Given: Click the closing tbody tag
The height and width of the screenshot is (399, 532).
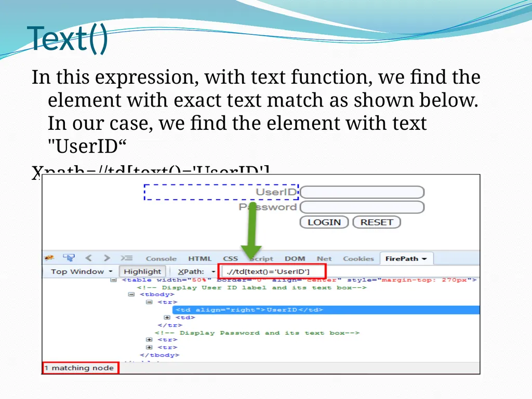Looking at the screenshot, I should click(x=159, y=355).
